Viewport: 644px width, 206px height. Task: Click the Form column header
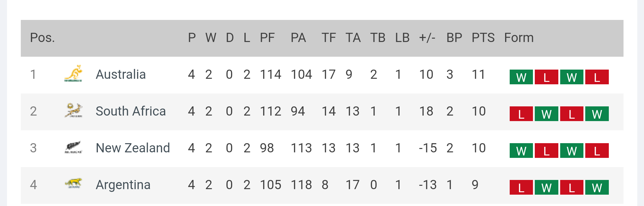pyautogui.click(x=519, y=38)
